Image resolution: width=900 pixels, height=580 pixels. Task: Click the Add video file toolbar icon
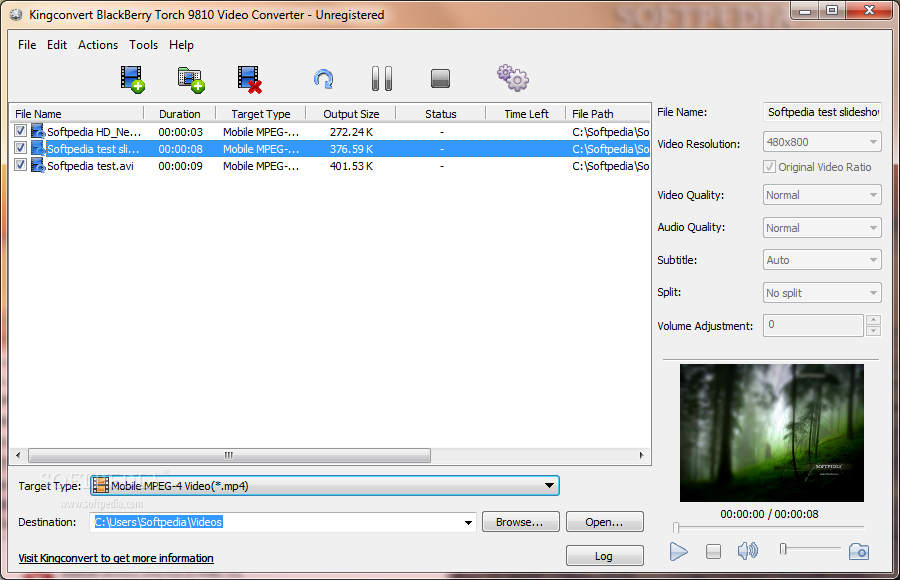click(x=133, y=79)
